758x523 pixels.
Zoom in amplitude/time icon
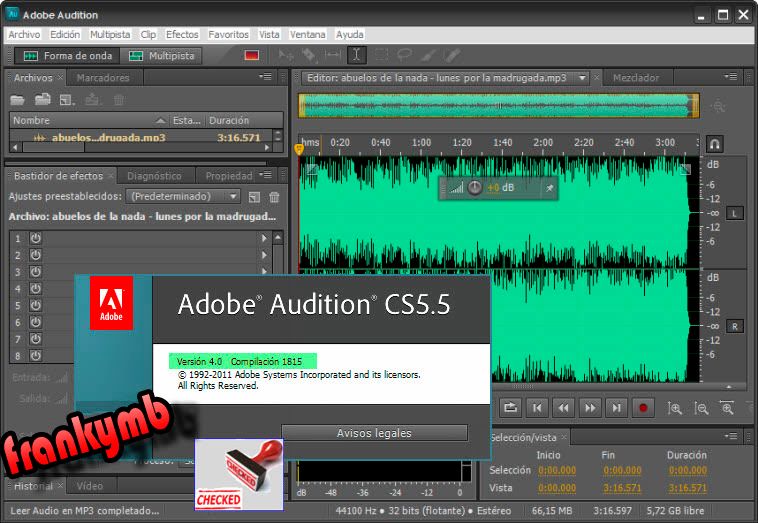pyautogui.click(x=675, y=408)
